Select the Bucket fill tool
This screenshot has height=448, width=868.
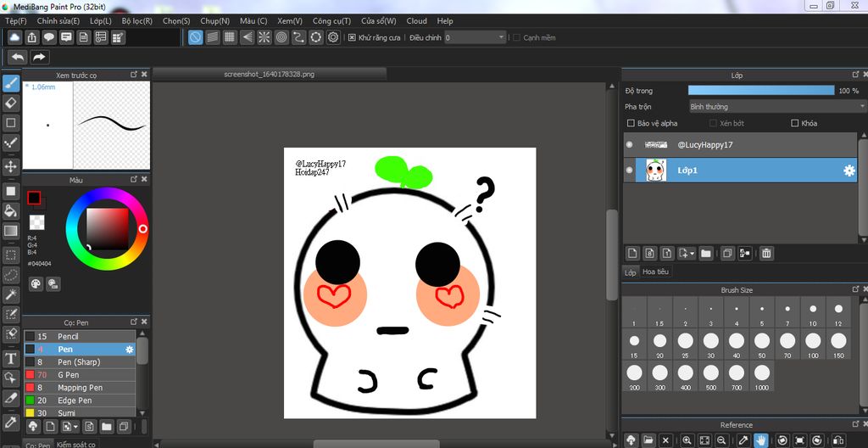11,210
